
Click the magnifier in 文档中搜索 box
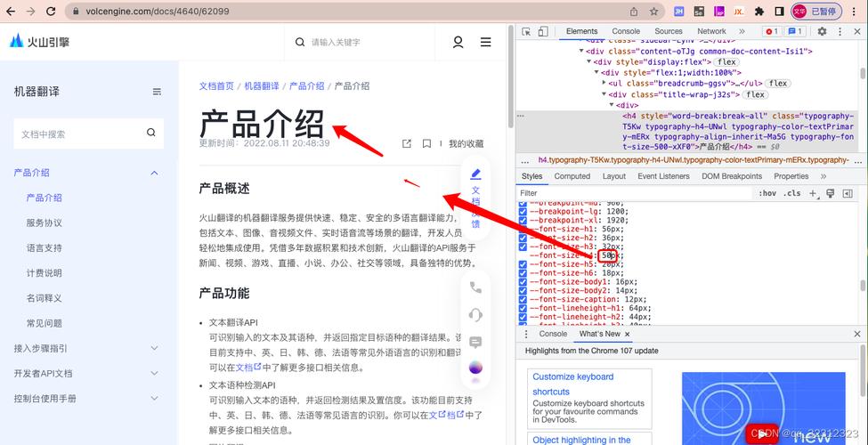[151, 133]
